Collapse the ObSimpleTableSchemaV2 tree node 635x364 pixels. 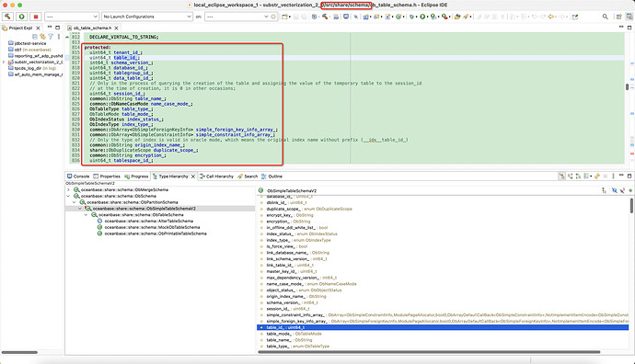[x=80, y=209]
